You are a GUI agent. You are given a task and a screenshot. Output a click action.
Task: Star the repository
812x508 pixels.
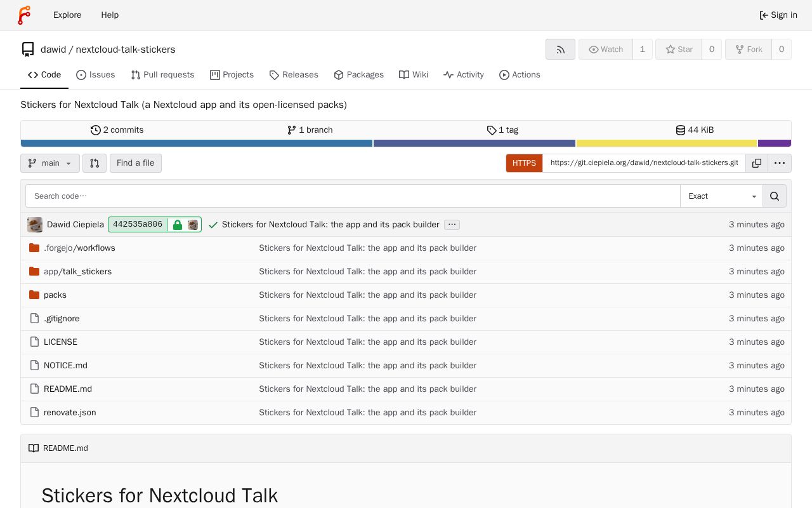point(679,50)
